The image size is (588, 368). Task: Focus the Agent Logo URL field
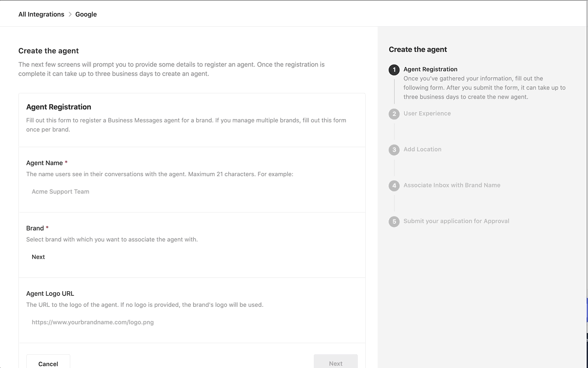192,322
